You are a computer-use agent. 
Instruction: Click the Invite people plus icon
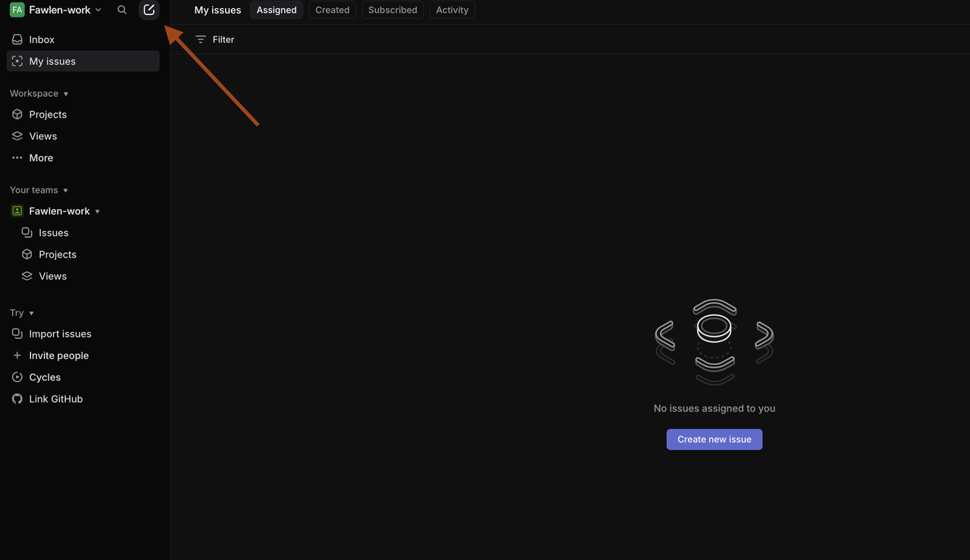(x=17, y=355)
